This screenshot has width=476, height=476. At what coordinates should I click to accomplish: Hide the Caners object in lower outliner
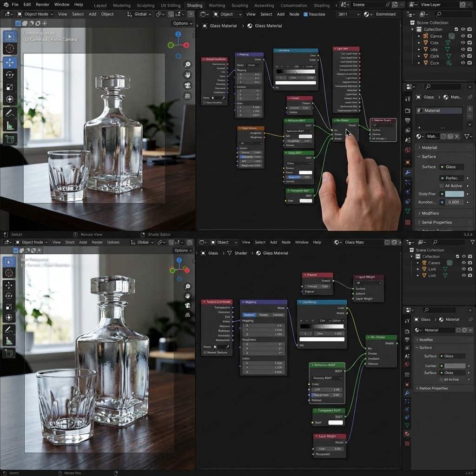[463, 263]
